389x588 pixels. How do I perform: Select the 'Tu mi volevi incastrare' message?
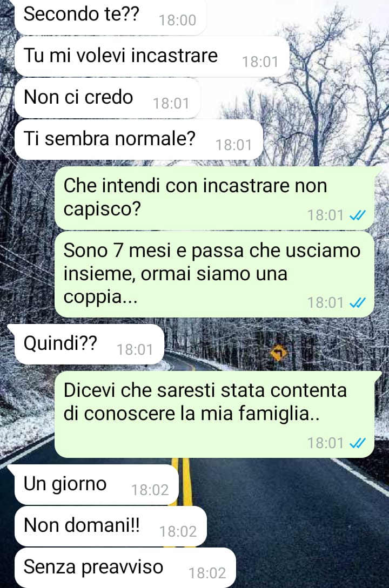pyautogui.click(x=152, y=57)
